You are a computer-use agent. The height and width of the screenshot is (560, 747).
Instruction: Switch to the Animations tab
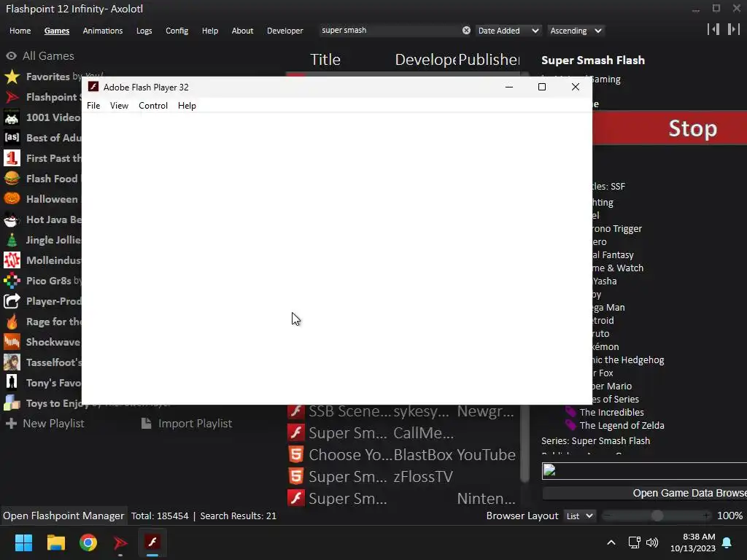(102, 31)
